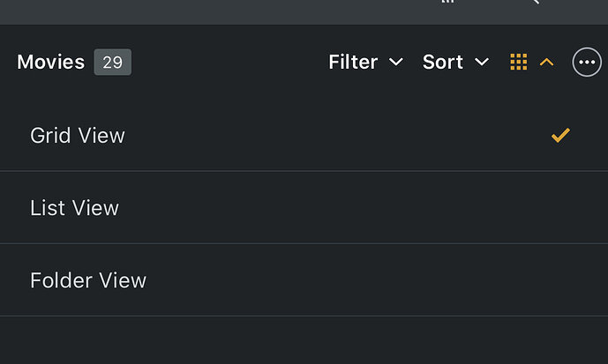The width and height of the screenshot is (608, 364).
Task: Open the circled ellipsis more-options button
Action: (587, 62)
